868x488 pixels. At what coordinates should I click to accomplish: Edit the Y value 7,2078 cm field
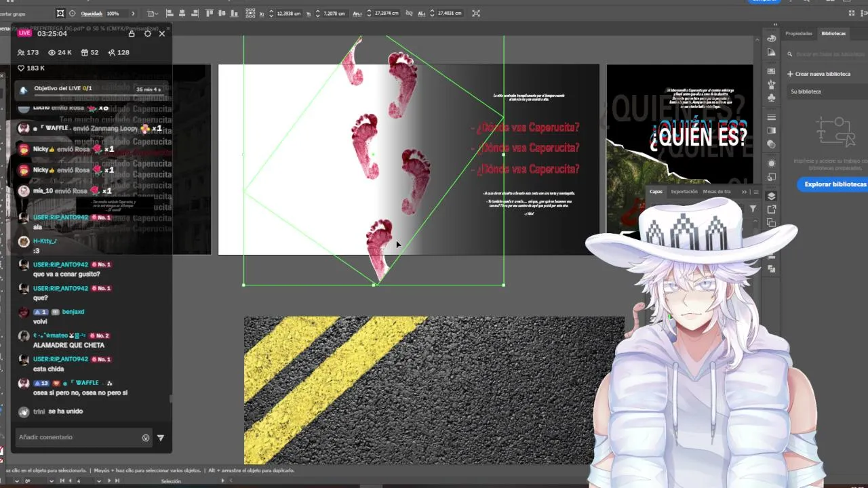(x=334, y=14)
